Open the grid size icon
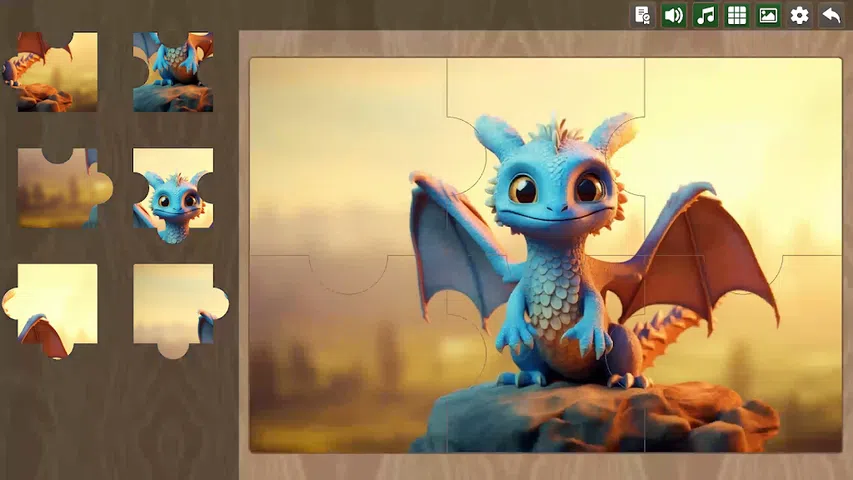The height and width of the screenshot is (480, 853). 737,15
